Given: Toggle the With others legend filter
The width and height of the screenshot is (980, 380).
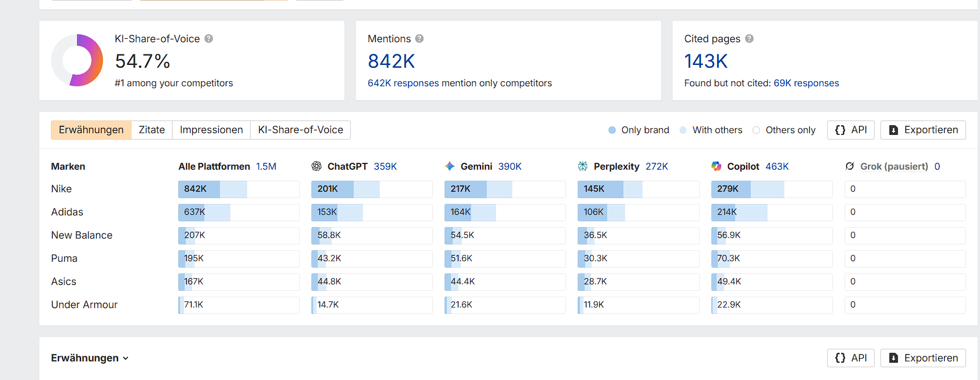Looking at the screenshot, I should [711, 130].
